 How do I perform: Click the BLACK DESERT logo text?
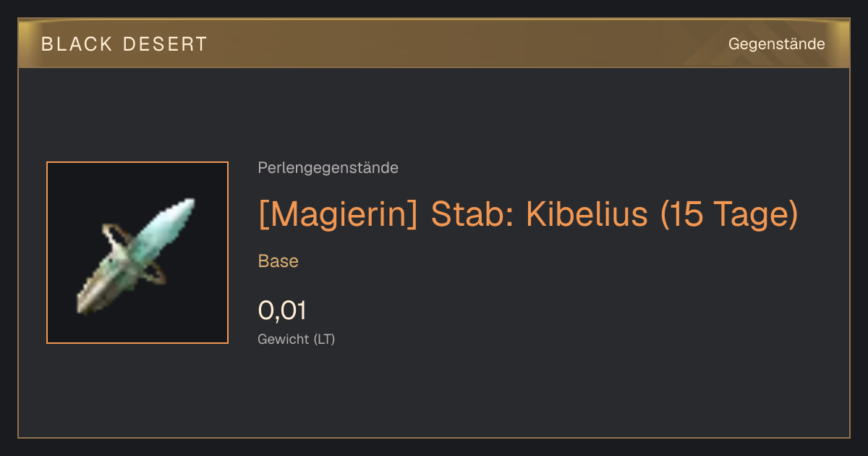click(124, 44)
